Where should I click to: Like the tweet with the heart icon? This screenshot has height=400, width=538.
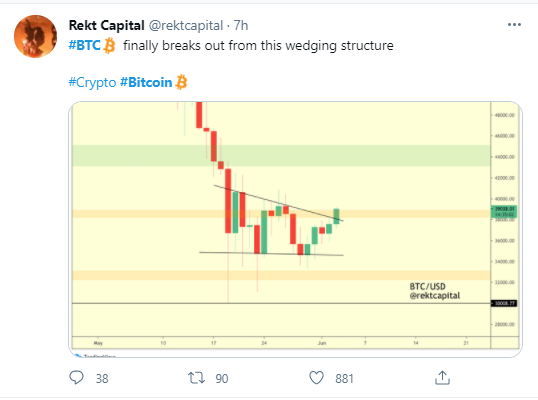pos(316,378)
